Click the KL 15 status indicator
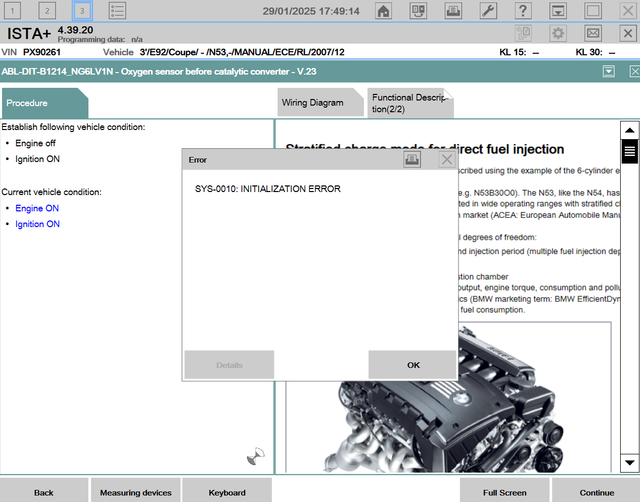The image size is (640, 502). coord(519,52)
